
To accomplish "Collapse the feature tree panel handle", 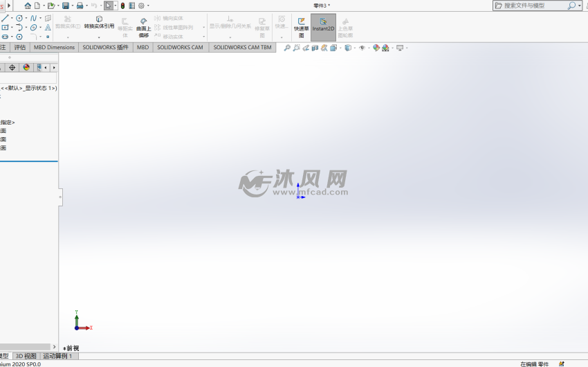I will click(x=60, y=197).
